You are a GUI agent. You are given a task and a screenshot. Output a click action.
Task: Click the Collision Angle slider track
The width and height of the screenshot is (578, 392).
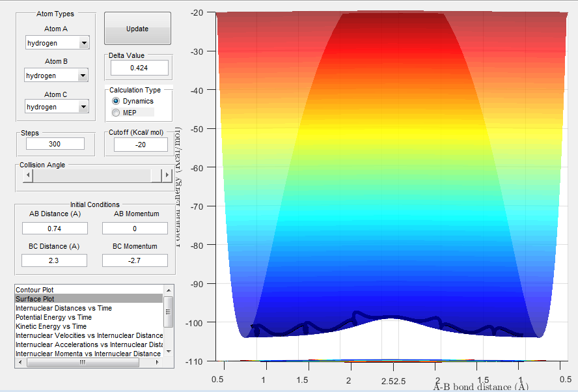pos(98,175)
